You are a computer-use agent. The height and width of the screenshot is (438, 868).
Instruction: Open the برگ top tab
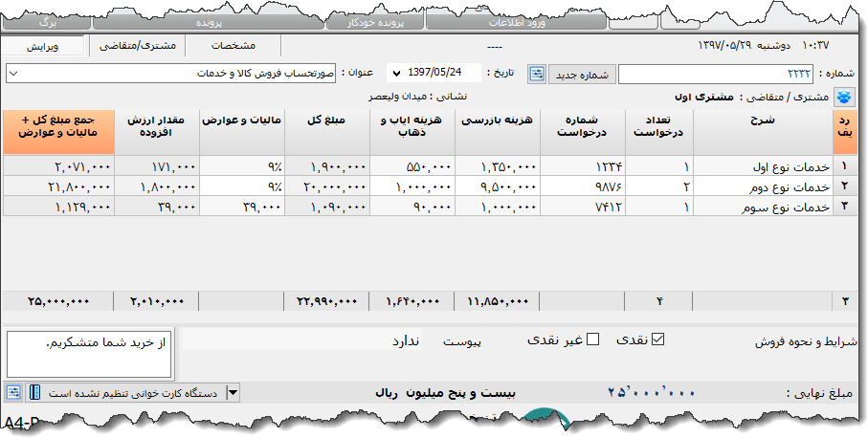(x=48, y=23)
